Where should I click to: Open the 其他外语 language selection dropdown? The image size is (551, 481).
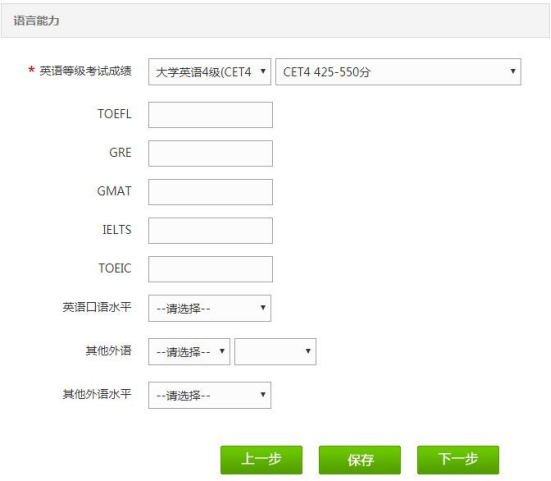pyautogui.click(x=189, y=351)
